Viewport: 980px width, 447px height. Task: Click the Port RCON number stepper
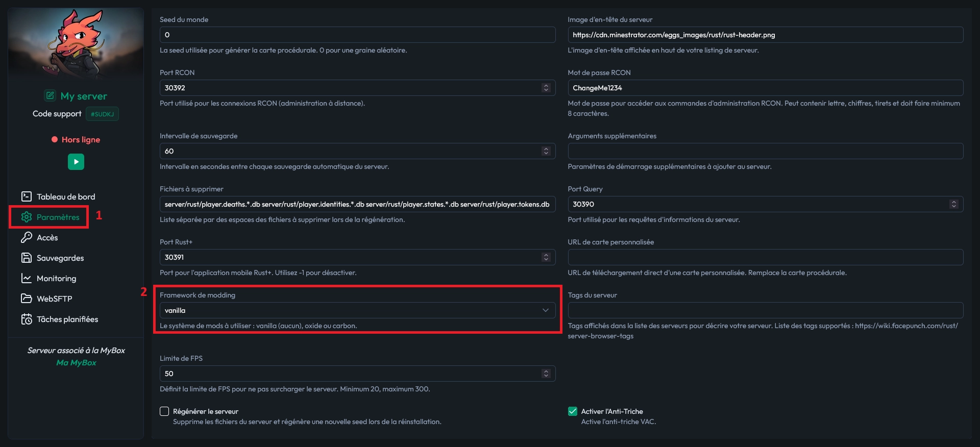click(x=546, y=88)
